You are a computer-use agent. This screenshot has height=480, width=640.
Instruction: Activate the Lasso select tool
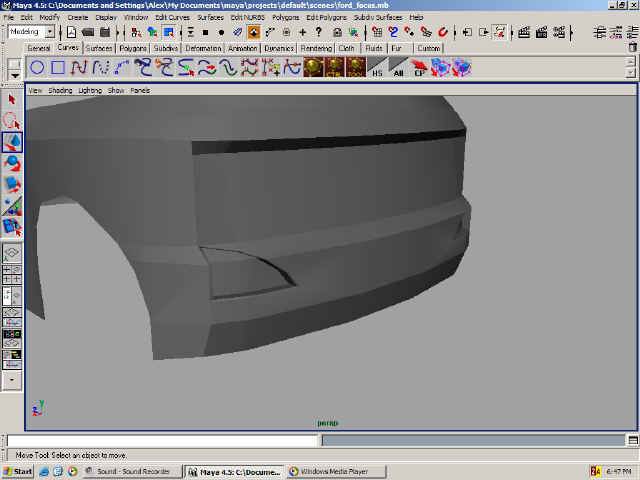13,121
